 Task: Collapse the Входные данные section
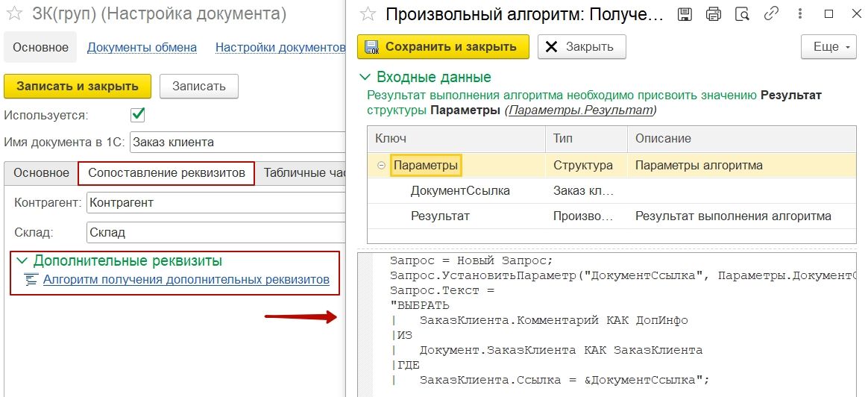tap(364, 77)
